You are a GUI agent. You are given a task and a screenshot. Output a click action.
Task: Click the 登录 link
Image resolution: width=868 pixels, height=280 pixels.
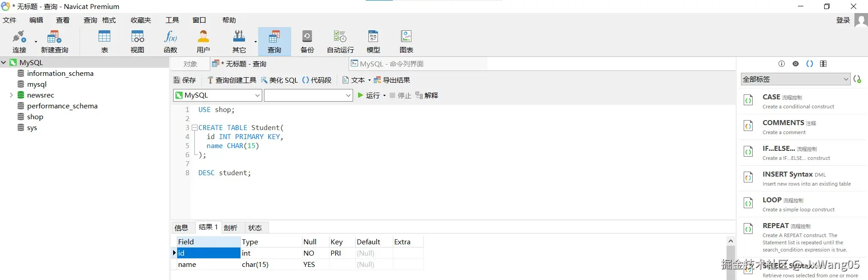843,20
